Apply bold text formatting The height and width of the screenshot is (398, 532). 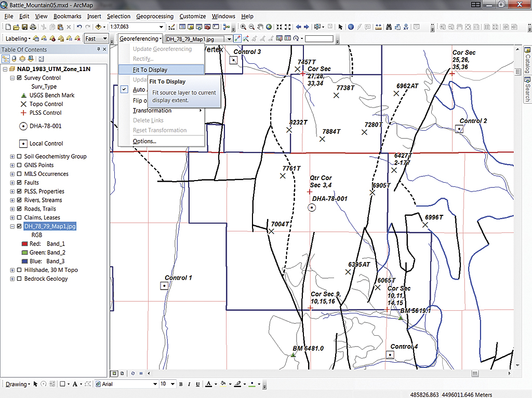(x=181, y=384)
